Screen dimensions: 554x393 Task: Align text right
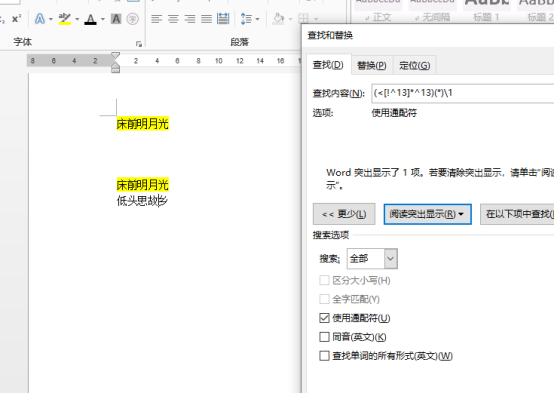tap(190, 19)
